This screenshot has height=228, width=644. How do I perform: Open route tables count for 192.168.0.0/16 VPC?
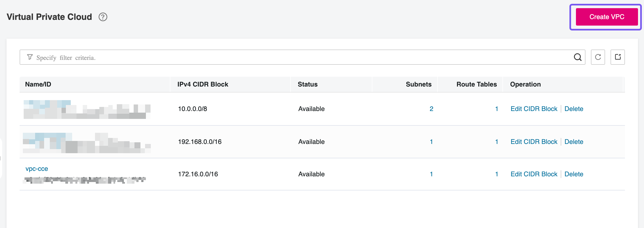(x=496, y=142)
